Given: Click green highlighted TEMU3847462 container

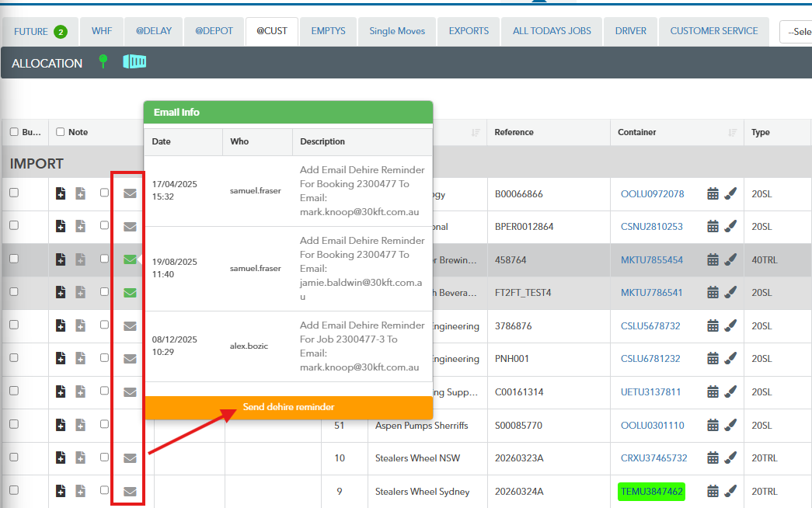Looking at the screenshot, I should 651,491.
